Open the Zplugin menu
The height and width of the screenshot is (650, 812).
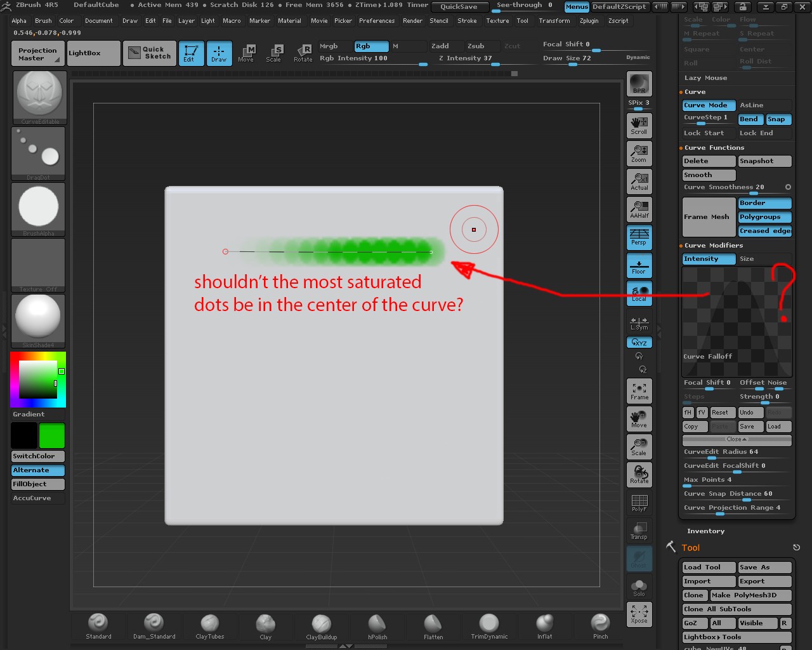click(589, 21)
